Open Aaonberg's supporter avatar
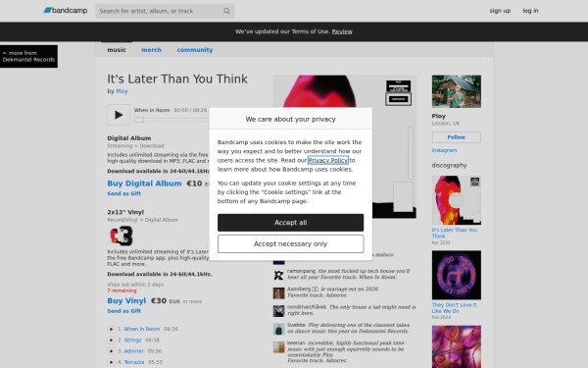 pos(278,292)
